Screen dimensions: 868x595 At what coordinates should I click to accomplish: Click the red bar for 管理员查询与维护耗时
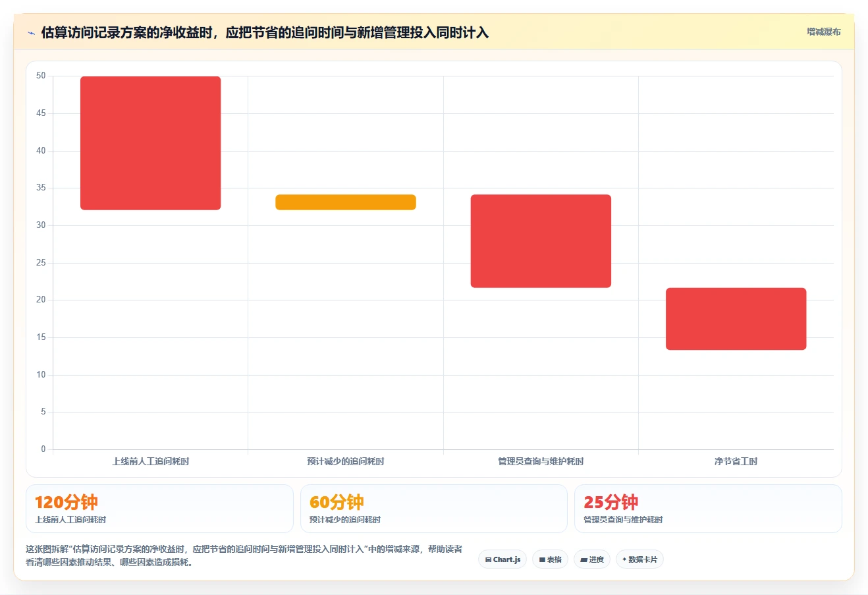tap(541, 241)
